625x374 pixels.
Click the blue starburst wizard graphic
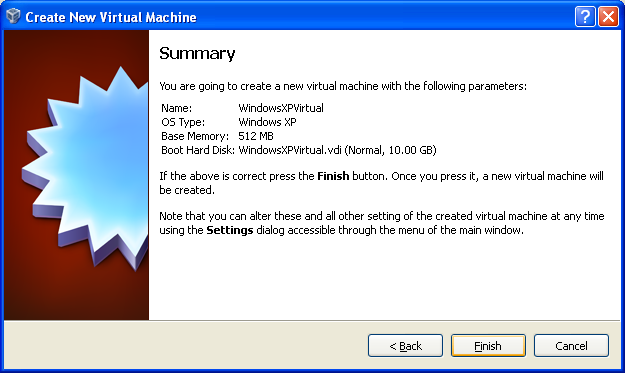coord(86,167)
